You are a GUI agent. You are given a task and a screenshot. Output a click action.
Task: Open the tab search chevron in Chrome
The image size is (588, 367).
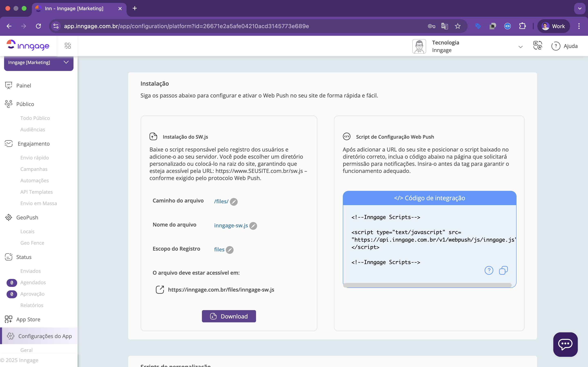point(579,9)
